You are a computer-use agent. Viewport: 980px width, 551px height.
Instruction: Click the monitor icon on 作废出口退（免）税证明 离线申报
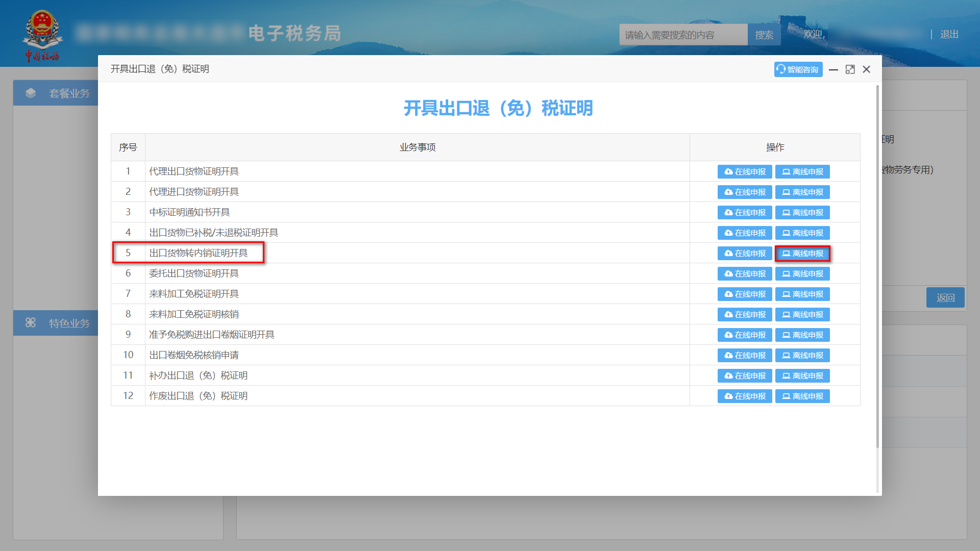click(x=786, y=396)
